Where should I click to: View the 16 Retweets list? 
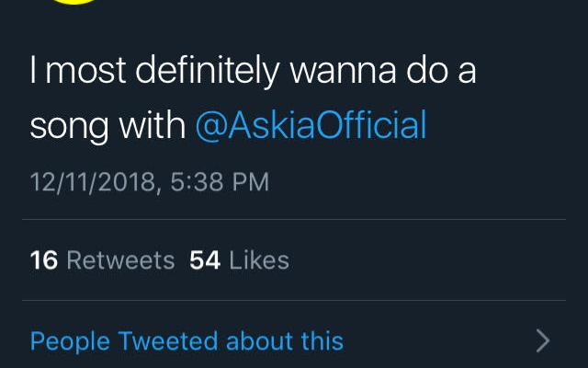coord(102,260)
